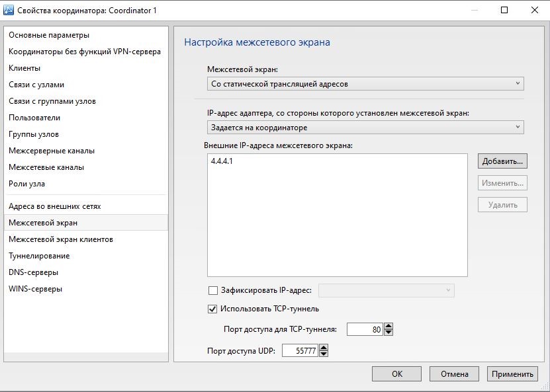Close the coordinator properties window
The width and height of the screenshot is (550, 392).
pyautogui.click(x=534, y=10)
